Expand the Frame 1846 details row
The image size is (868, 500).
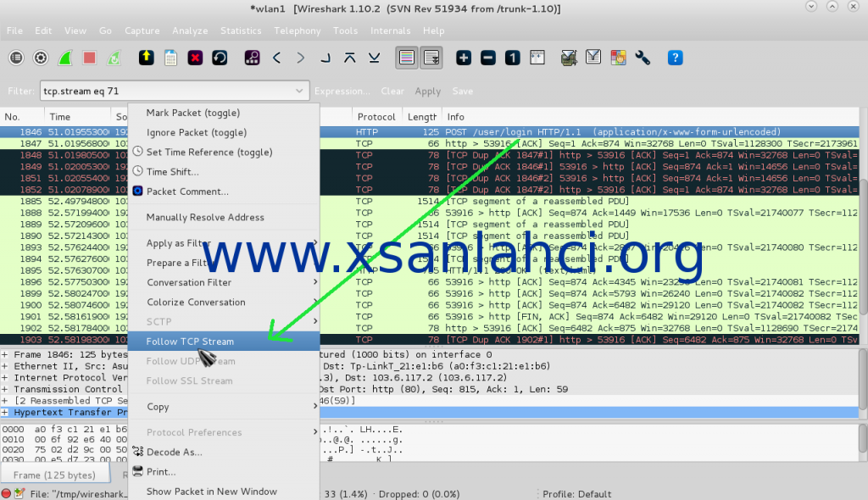coord(4,354)
